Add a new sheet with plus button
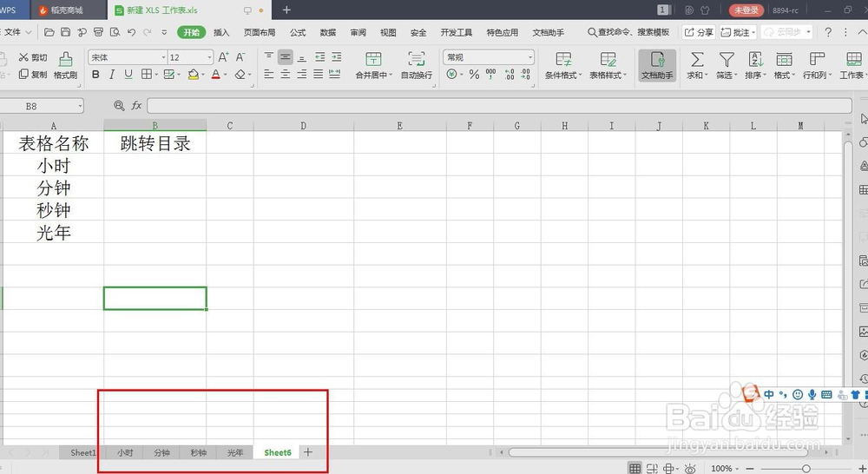This screenshot has width=868, height=474. (308, 452)
